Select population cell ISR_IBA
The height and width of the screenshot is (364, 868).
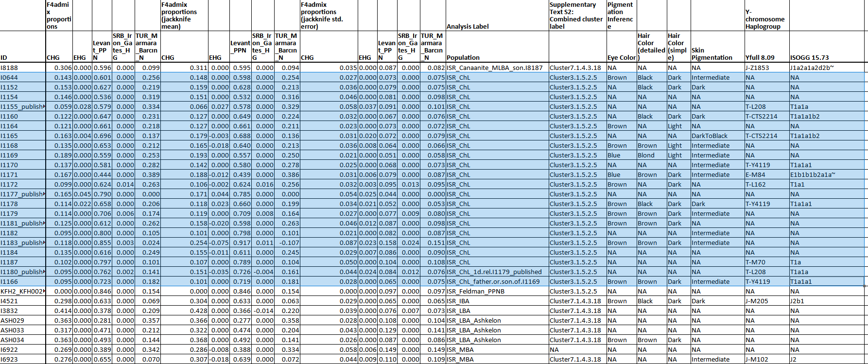click(x=497, y=301)
